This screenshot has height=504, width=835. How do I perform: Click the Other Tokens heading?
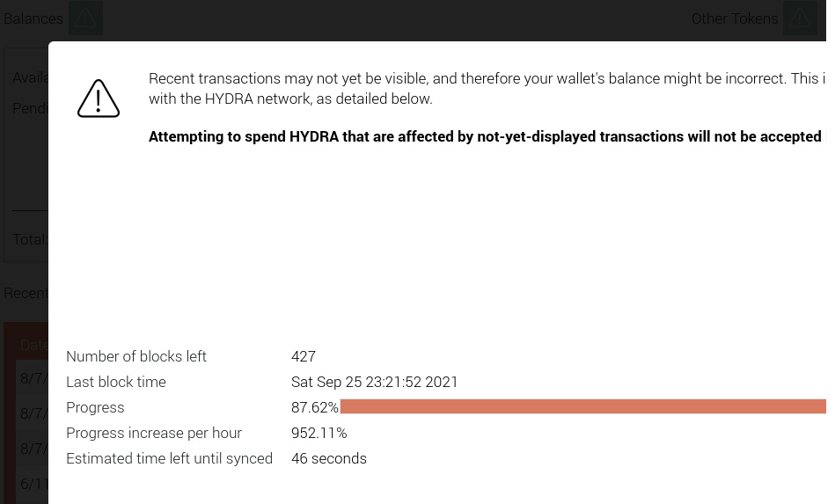pyautogui.click(x=734, y=18)
